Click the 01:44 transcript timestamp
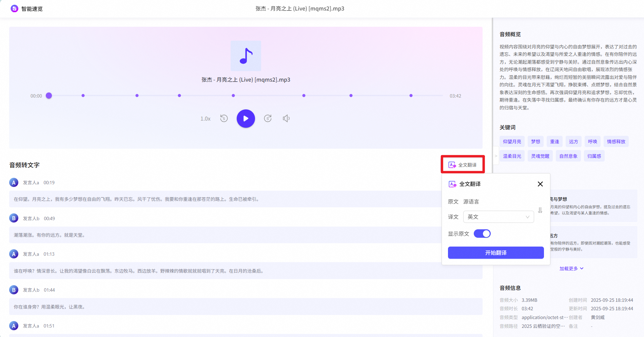 (49, 290)
